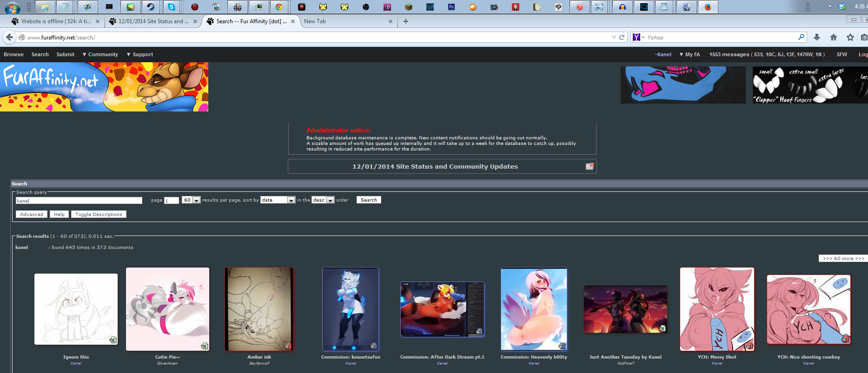Open the Submit menu item
868x373 pixels.
[66, 54]
